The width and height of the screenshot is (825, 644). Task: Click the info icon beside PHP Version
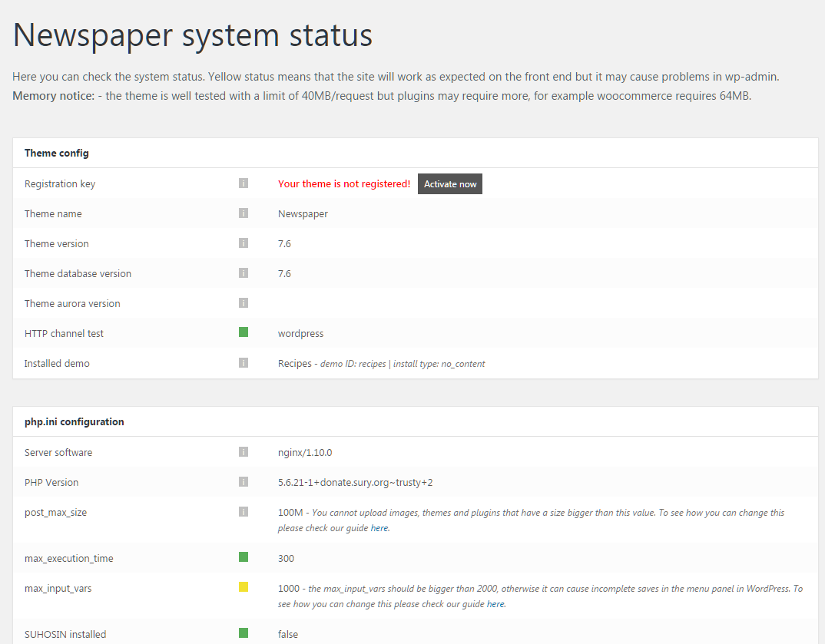pos(243,481)
